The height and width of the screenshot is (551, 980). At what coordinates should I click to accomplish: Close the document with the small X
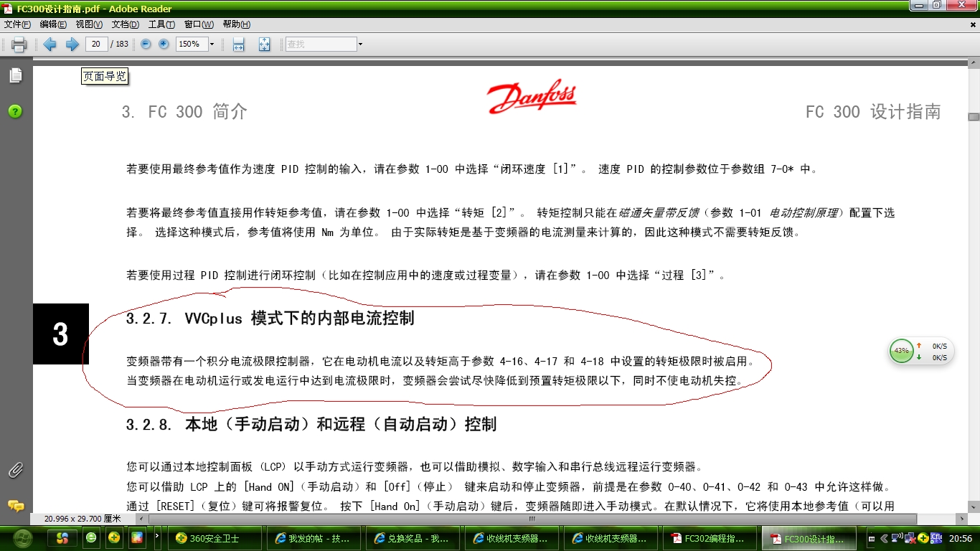pos(974,24)
